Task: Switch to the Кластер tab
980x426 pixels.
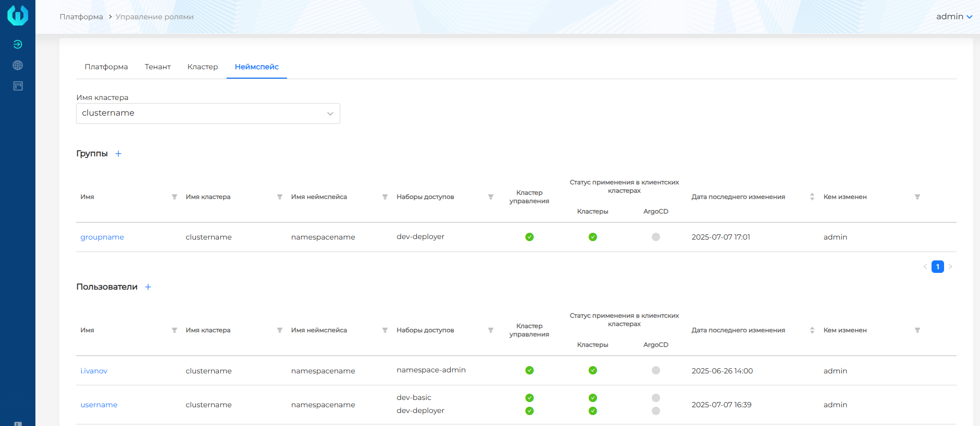Action: pyautogui.click(x=203, y=67)
